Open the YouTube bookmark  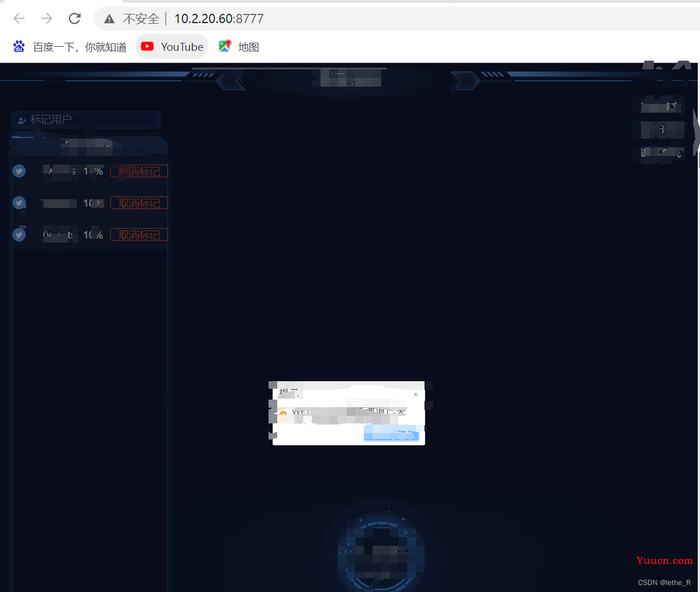click(x=172, y=47)
